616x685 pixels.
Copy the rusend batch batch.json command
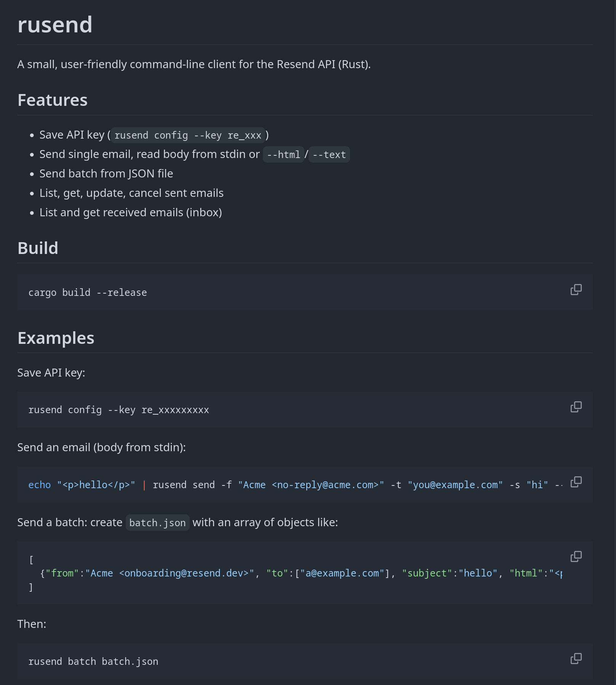(x=576, y=659)
